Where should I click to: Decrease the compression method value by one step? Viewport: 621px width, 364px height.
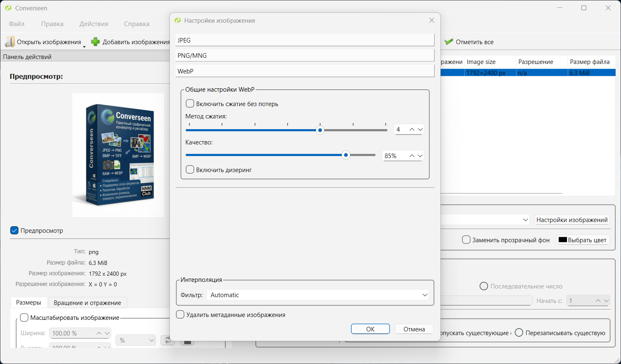[x=420, y=130]
